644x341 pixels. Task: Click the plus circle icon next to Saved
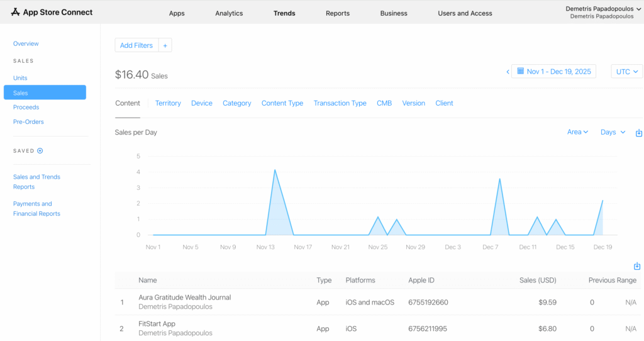pos(40,151)
